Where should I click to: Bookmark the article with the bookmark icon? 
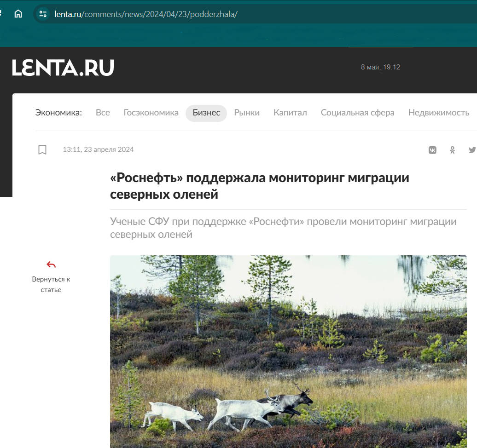click(x=42, y=149)
